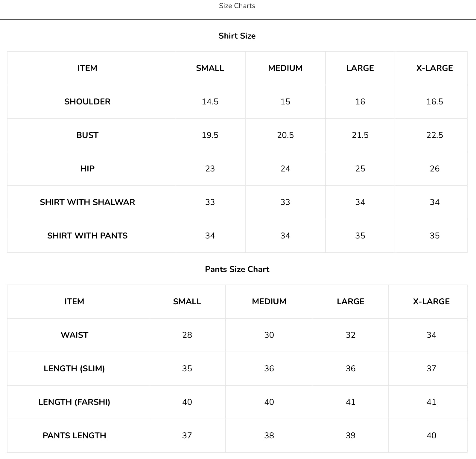Viewport: 476px width, 459px height.
Task: Select X-LARGE header in shirt table
Action: pos(434,68)
